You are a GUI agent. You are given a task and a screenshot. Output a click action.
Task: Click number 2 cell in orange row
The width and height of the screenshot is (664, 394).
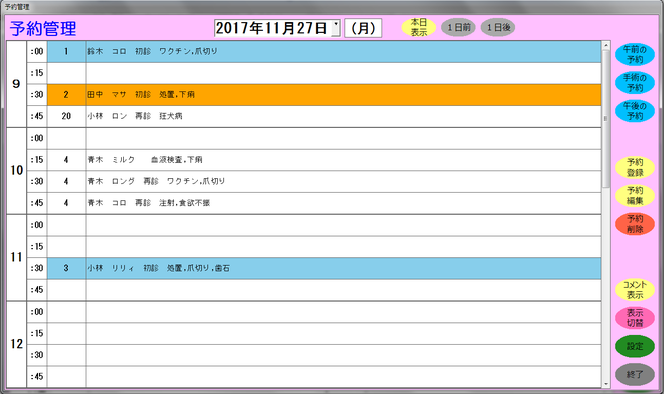[x=66, y=95]
